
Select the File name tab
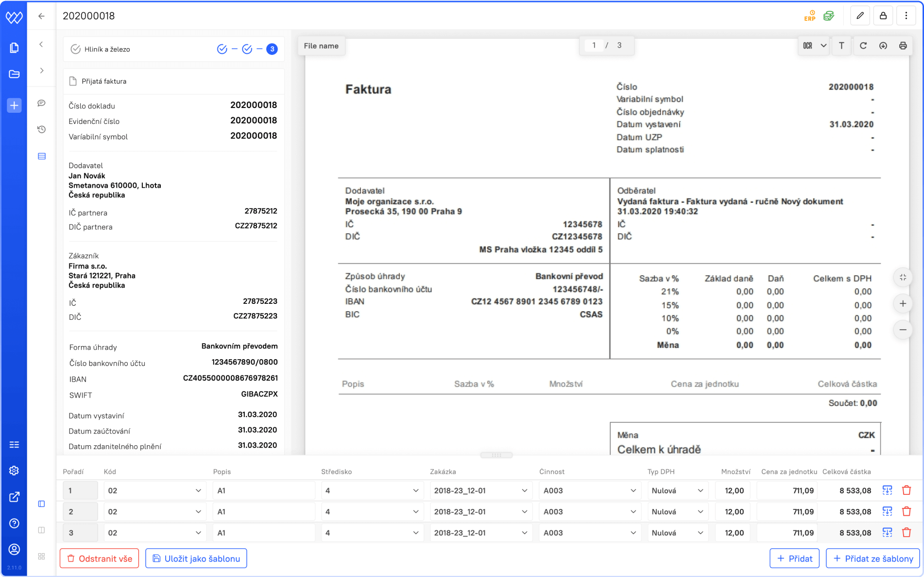pyautogui.click(x=321, y=46)
